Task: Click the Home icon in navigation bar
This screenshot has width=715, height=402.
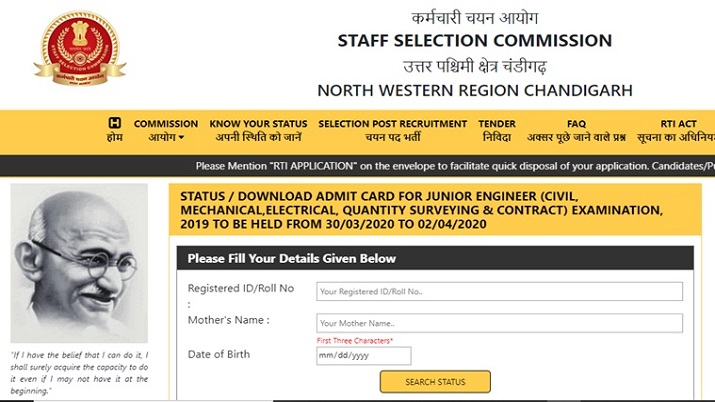Action: (114, 123)
